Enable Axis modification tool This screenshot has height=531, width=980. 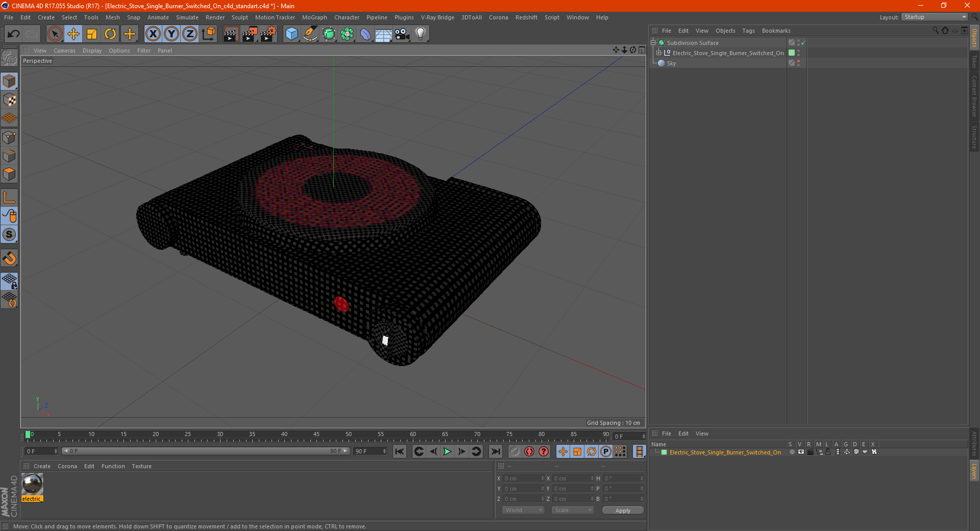pos(9,198)
